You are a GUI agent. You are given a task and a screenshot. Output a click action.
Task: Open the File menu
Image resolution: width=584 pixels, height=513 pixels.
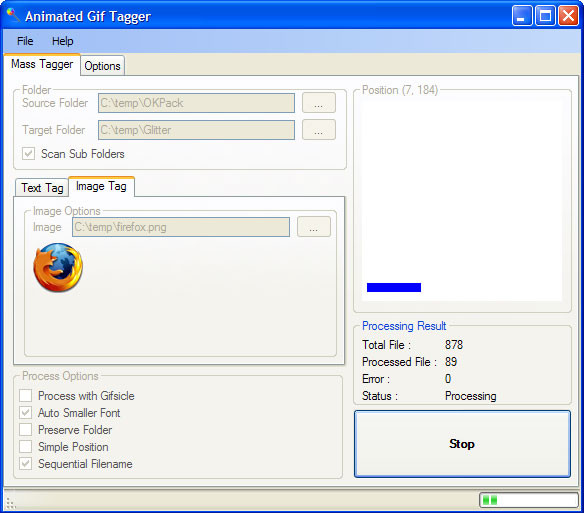[25, 41]
